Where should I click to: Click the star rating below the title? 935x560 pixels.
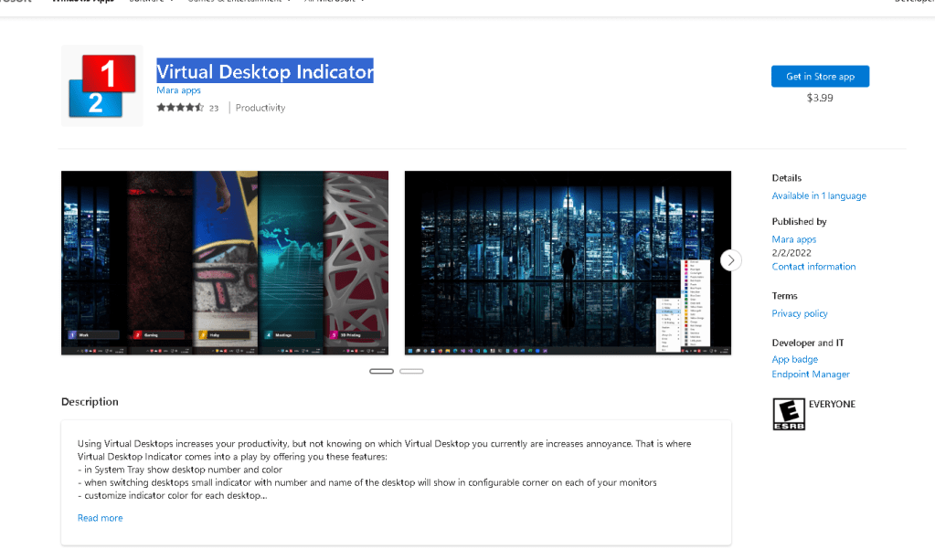180,108
